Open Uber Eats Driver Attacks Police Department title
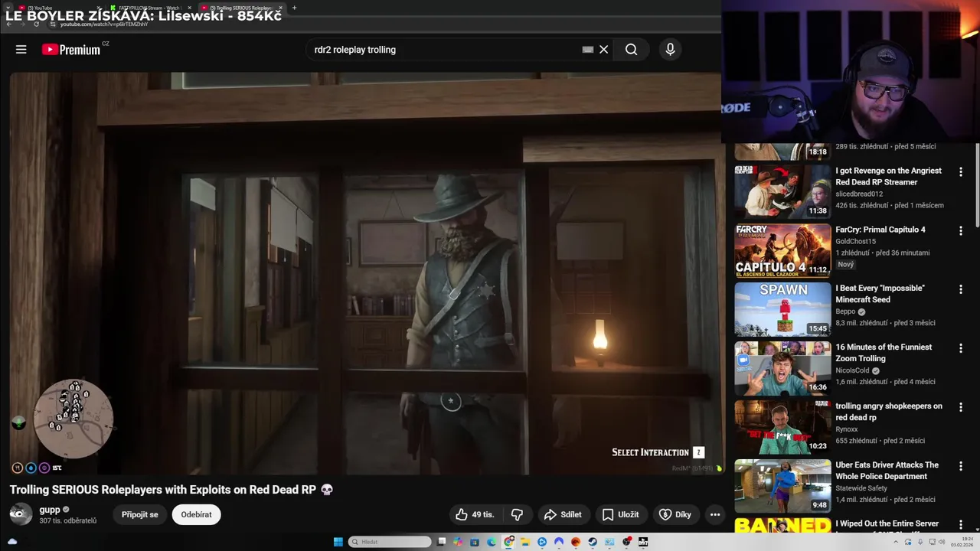This screenshot has width=980, height=551. 887,471
